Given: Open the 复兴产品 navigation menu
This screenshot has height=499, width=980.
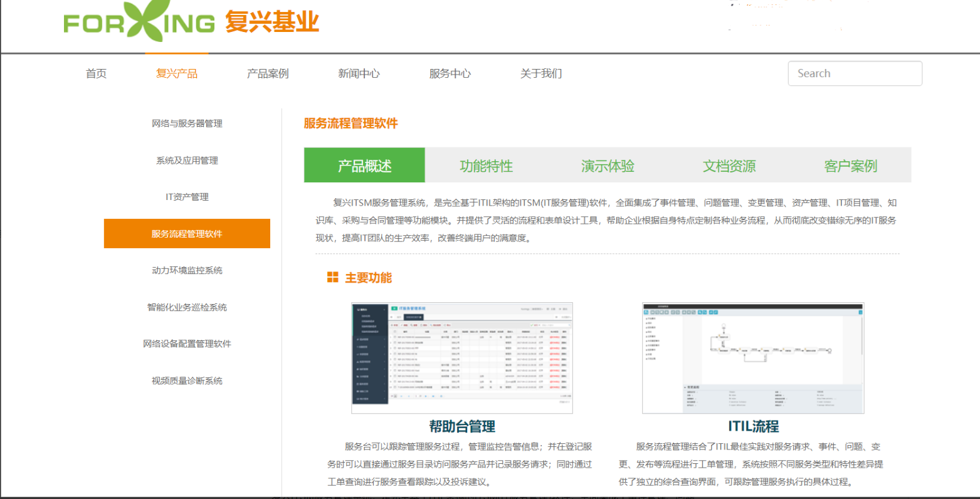Looking at the screenshot, I should point(176,73).
